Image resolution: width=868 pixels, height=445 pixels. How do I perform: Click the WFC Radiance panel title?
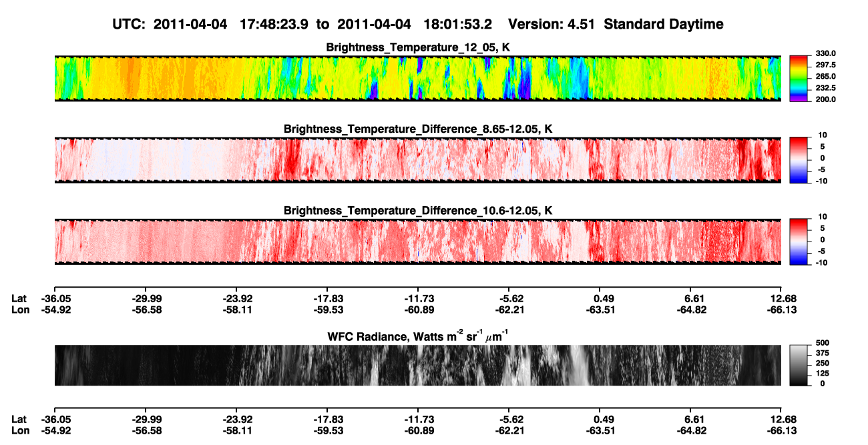click(x=418, y=336)
